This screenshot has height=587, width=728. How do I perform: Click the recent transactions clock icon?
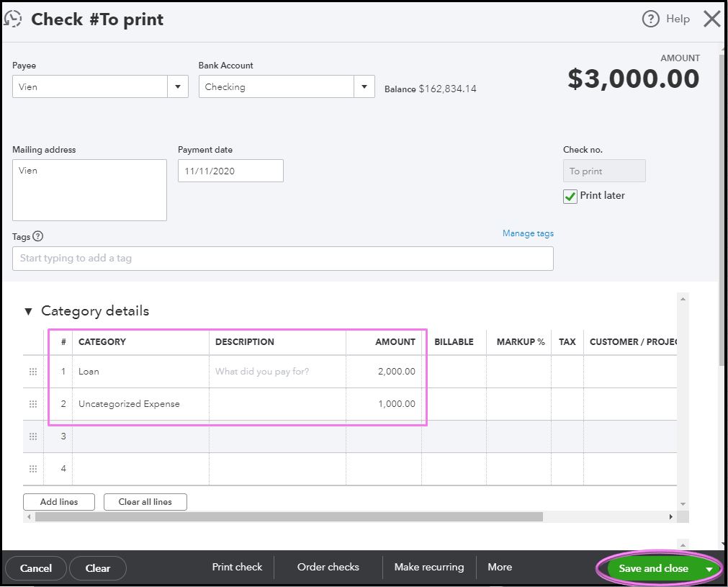pyautogui.click(x=13, y=19)
